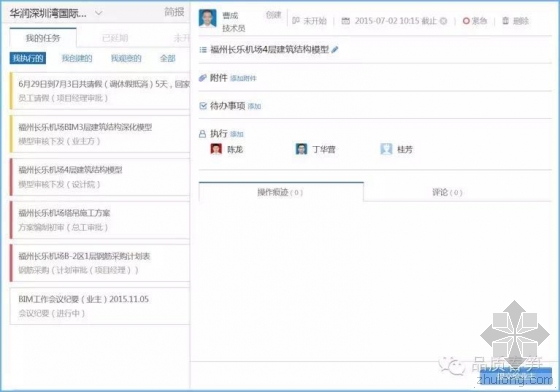Open the 福州长乐机场B-2区1层钢筋采购计划表 task
The height and width of the screenshot is (392, 560).
100,263
